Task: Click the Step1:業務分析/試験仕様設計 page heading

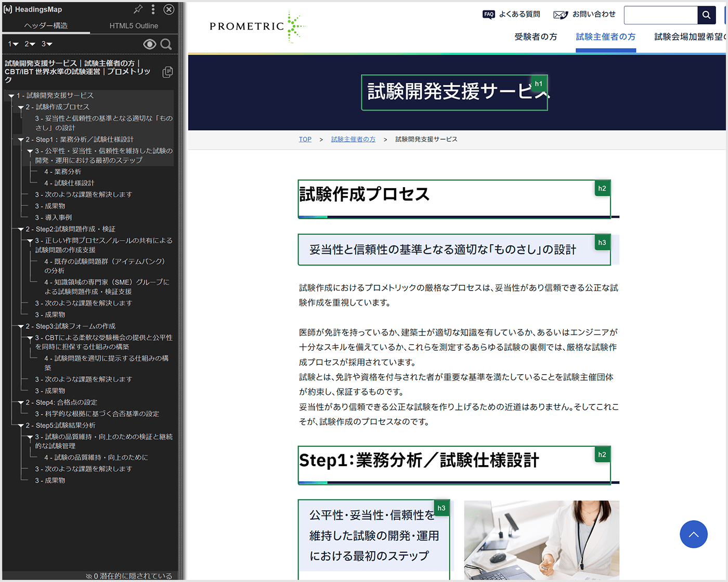Action: (419, 460)
